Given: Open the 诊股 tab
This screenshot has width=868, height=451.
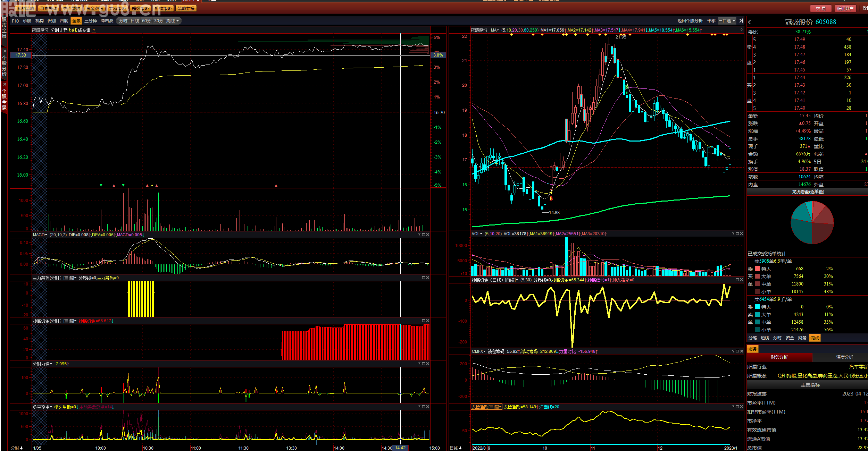Looking at the screenshot, I should pos(27,21).
